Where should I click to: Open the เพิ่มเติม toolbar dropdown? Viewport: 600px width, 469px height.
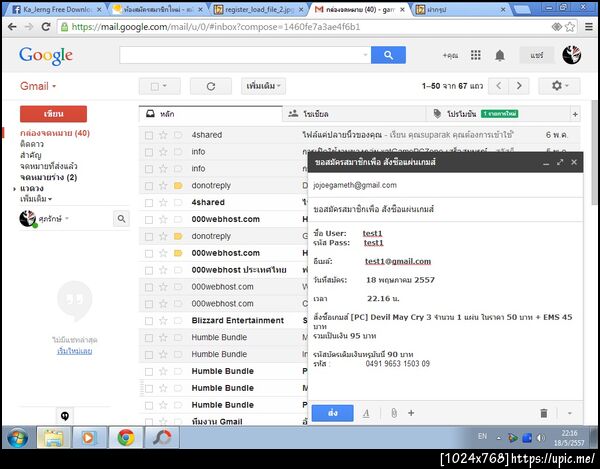coord(263,86)
